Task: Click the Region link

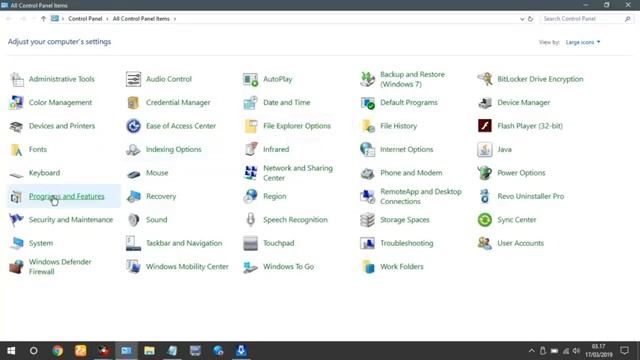Action: pos(275,196)
